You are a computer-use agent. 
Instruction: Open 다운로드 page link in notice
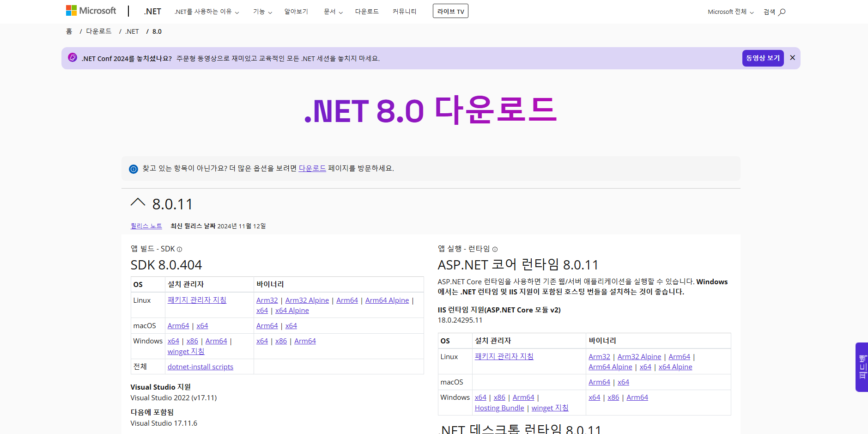click(312, 168)
